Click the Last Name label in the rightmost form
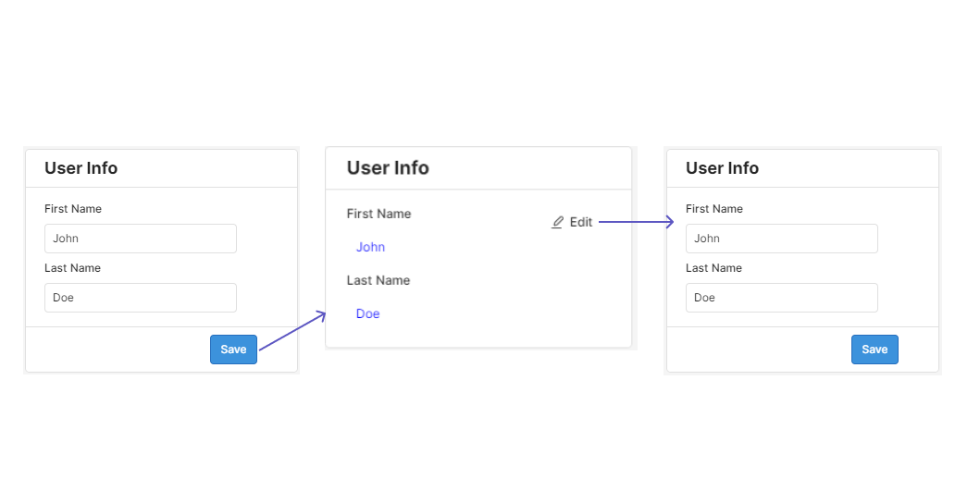Viewport: 980px width, 503px height. click(713, 268)
